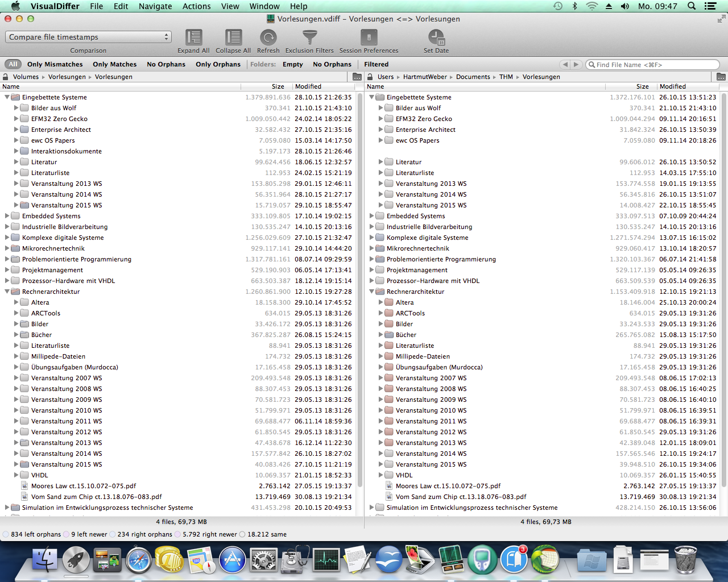The width and height of the screenshot is (728, 582).
Task: Click the Collapse All toolbar icon
Action: click(233, 38)
